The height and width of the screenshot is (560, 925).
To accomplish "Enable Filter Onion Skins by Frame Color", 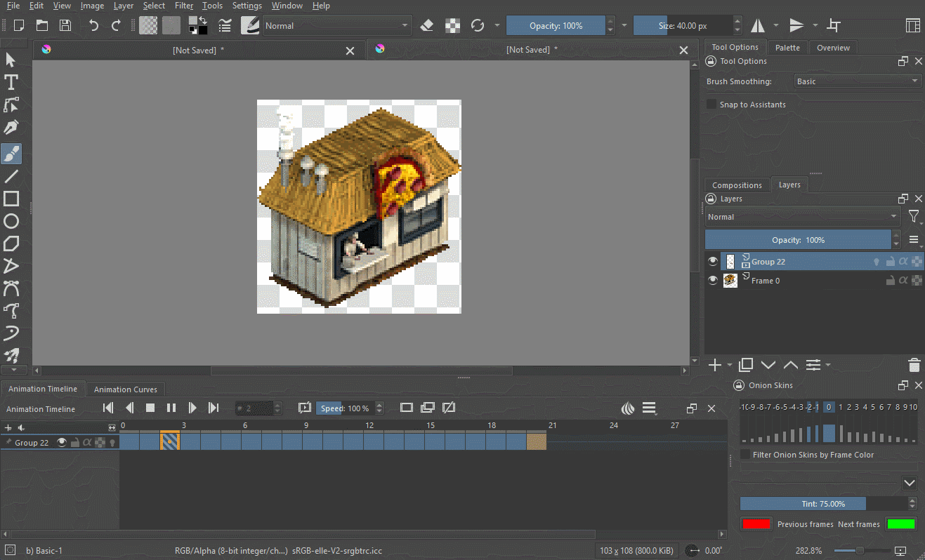I will tap(745, 455).
